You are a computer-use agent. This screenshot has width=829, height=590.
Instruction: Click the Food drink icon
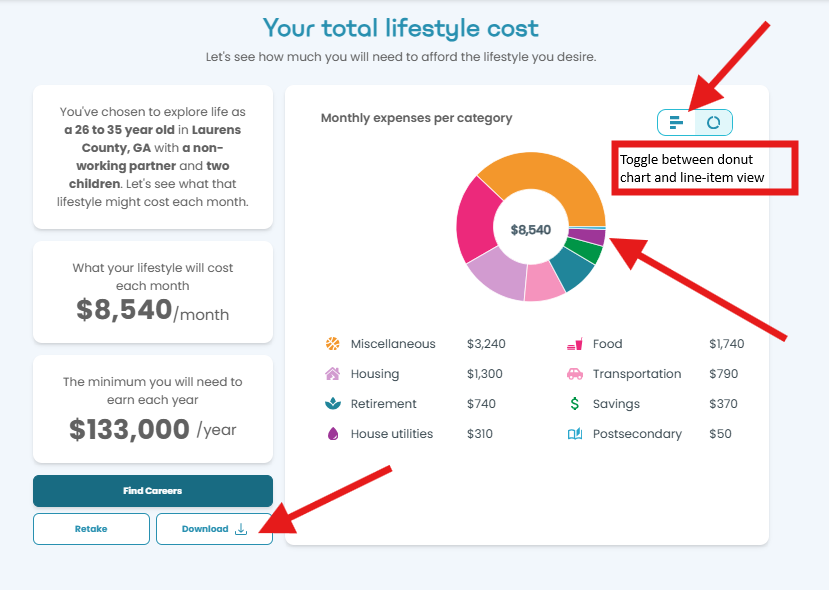click(x=575, y=344)
